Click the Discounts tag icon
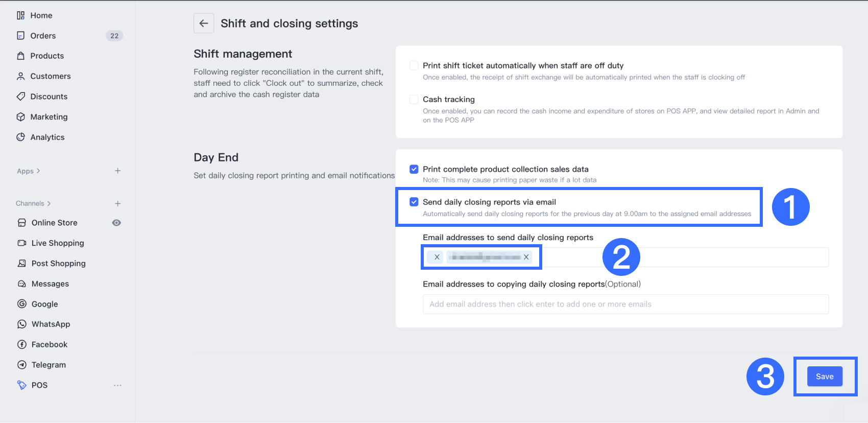 [21, 97]
